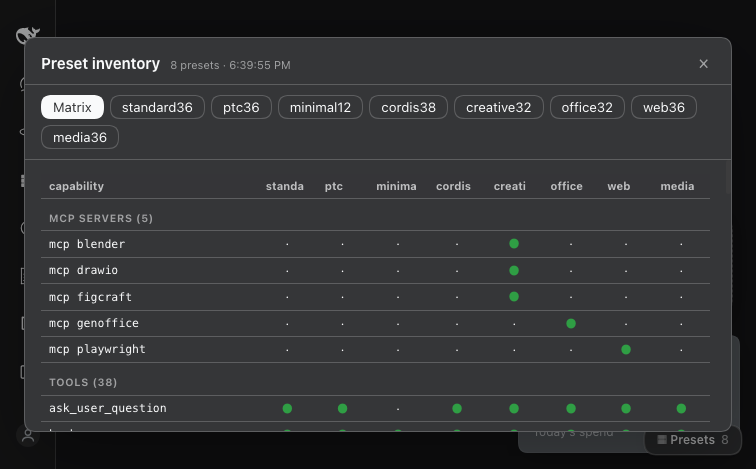Select the mcp genoffice row label
This screenshot has width=756, height=469.
click(94, 323)
